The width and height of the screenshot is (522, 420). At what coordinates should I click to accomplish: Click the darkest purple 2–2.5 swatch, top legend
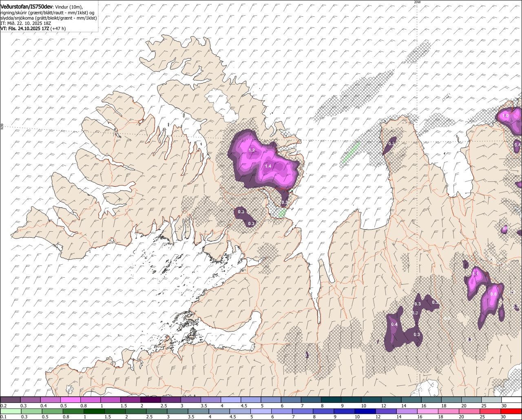coord(150,400)
